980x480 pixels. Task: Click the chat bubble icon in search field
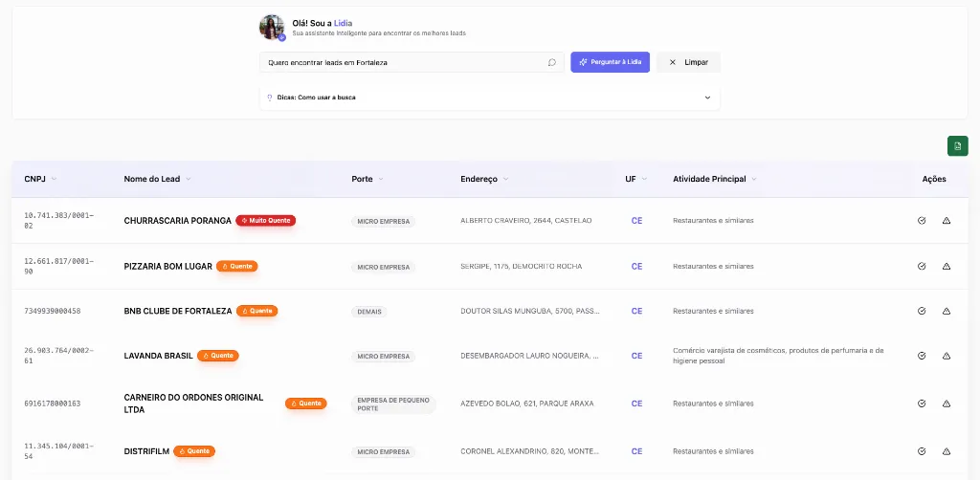pyautogui.click(x=552, y=62)
